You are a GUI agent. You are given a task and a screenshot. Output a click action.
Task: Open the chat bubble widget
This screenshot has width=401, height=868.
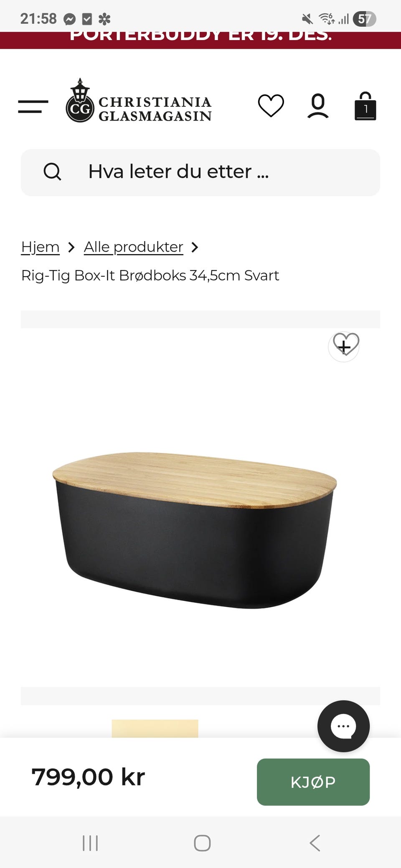click(343, 727)
